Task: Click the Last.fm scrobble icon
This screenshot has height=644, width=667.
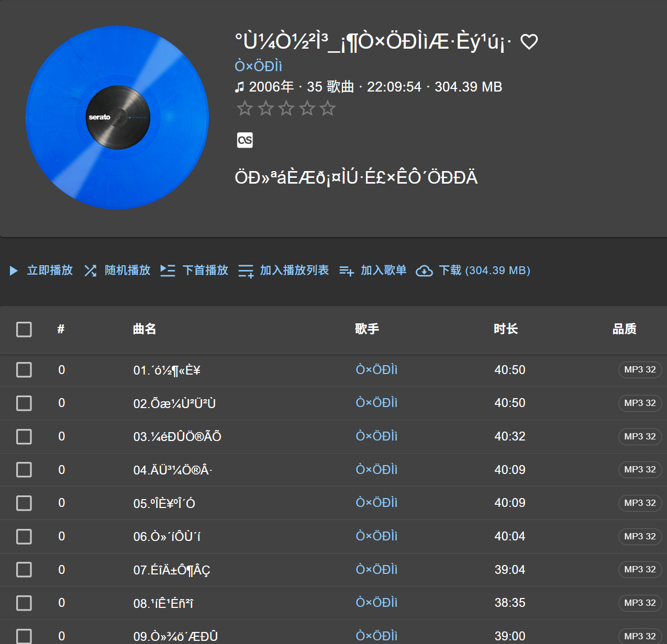Action: click(244, 140)
